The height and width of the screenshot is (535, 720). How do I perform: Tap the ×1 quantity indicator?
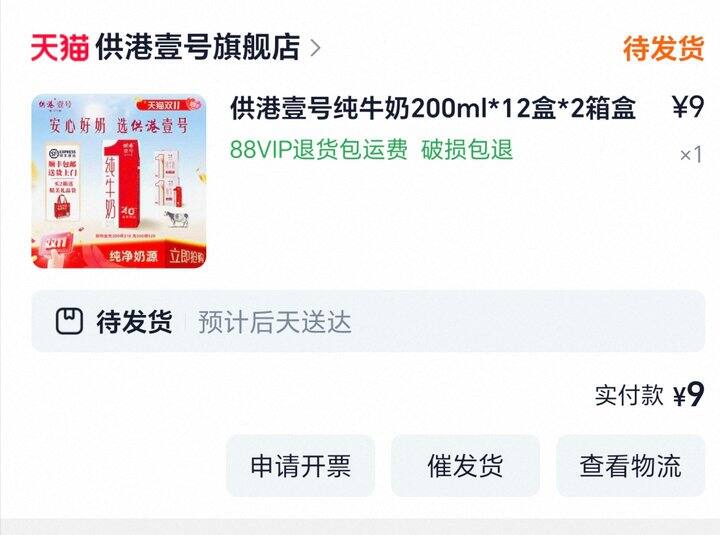pyautogui.click(x=691, y=155)
